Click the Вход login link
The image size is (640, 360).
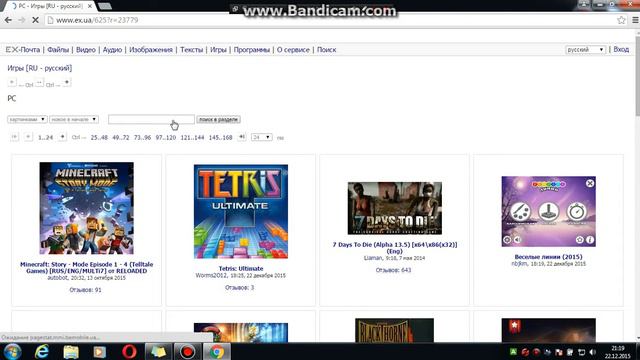621,49
